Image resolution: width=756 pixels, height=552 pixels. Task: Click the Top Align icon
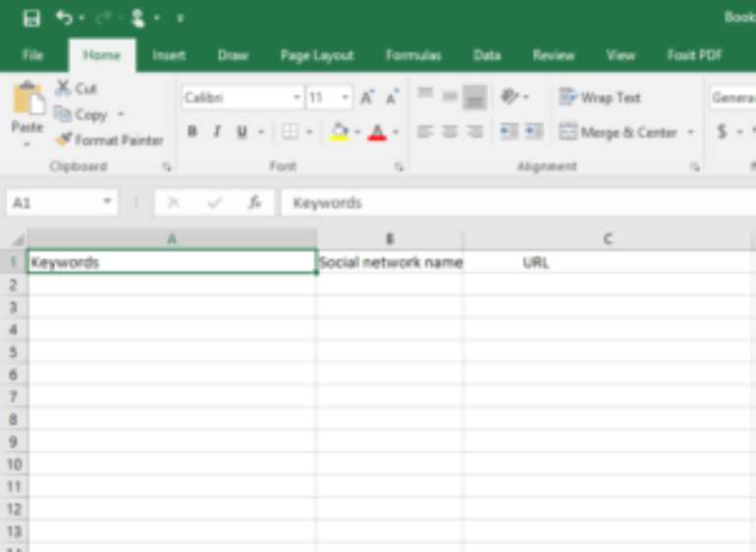tap(425, 93)
